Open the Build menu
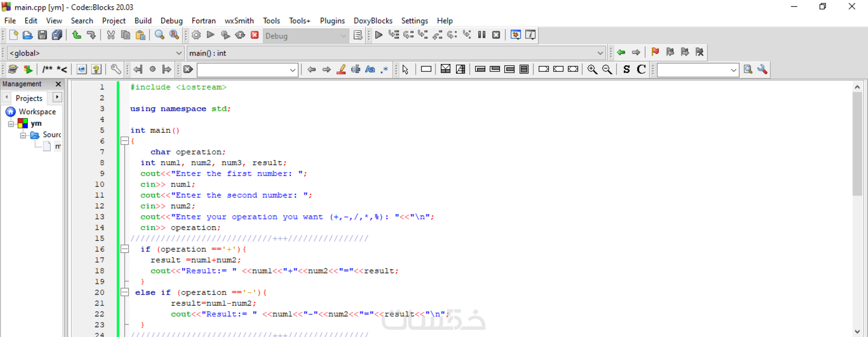The image size is (868, 337). (143, 21)
